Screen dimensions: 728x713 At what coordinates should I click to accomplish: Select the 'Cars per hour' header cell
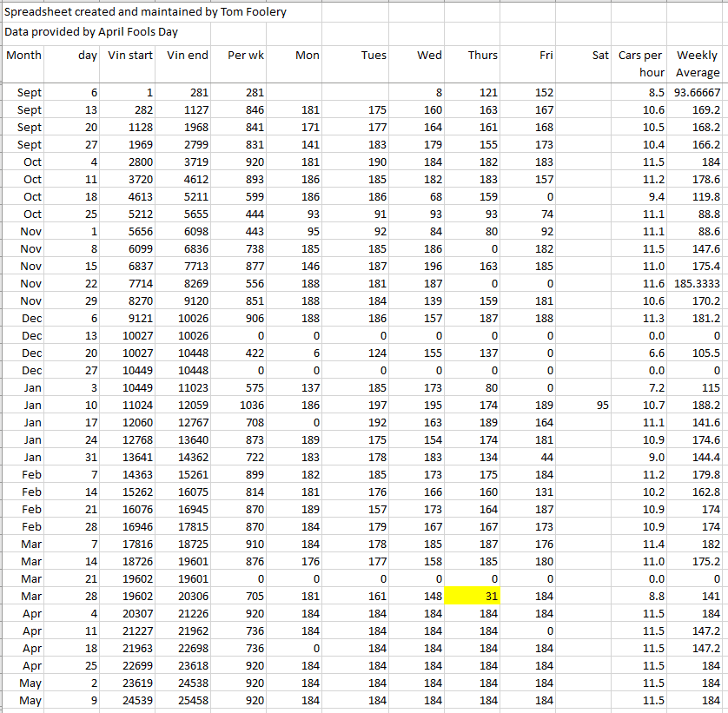pyautogui.click(x=640, y=63)
